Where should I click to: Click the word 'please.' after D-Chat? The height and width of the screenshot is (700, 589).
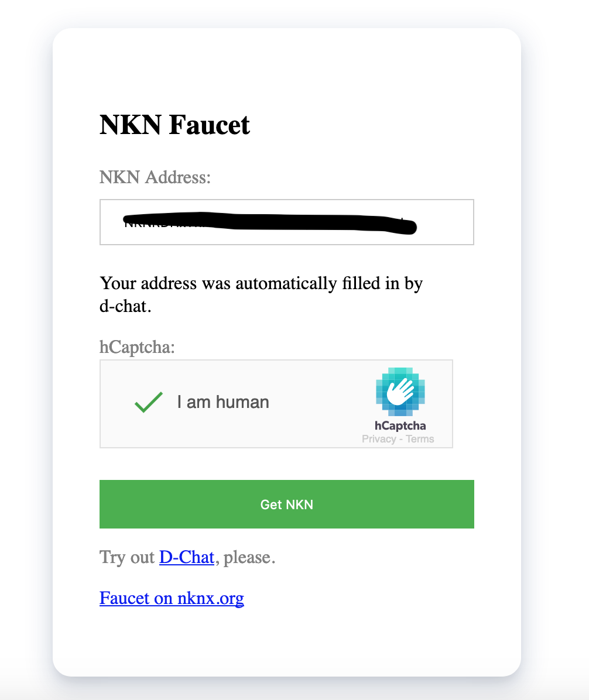[x=249, y=557]
